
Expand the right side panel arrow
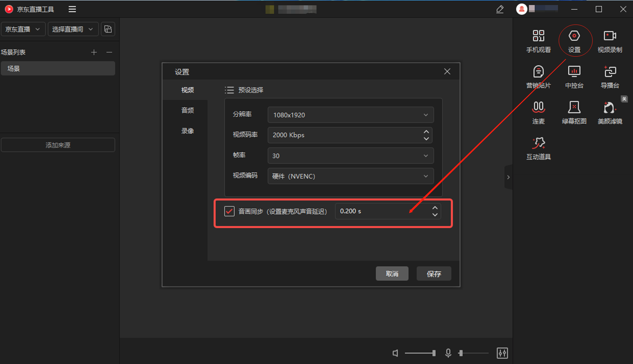coord(508,177)
